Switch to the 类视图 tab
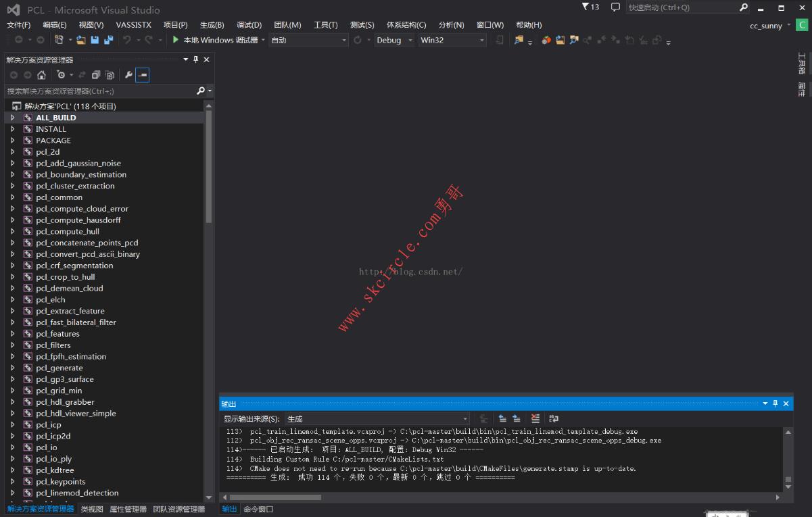This screenshot has height=517, width=812. point(92,509)
